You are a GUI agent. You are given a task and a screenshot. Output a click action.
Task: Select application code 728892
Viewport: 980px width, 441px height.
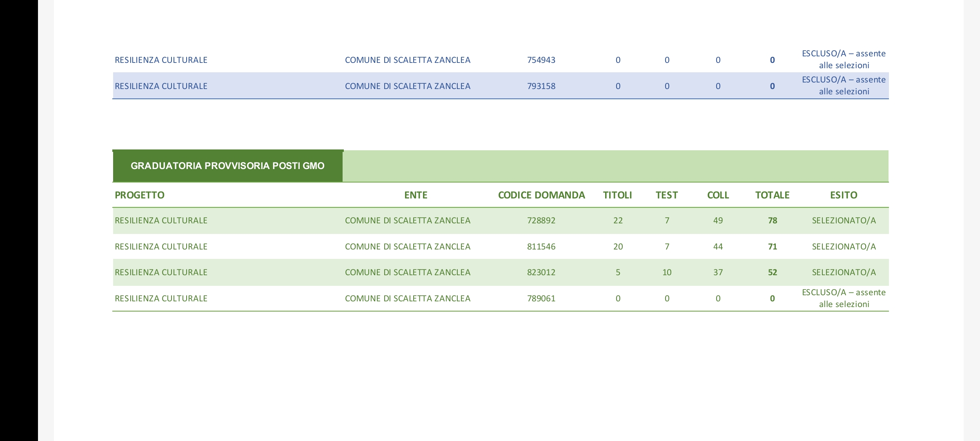541,220
